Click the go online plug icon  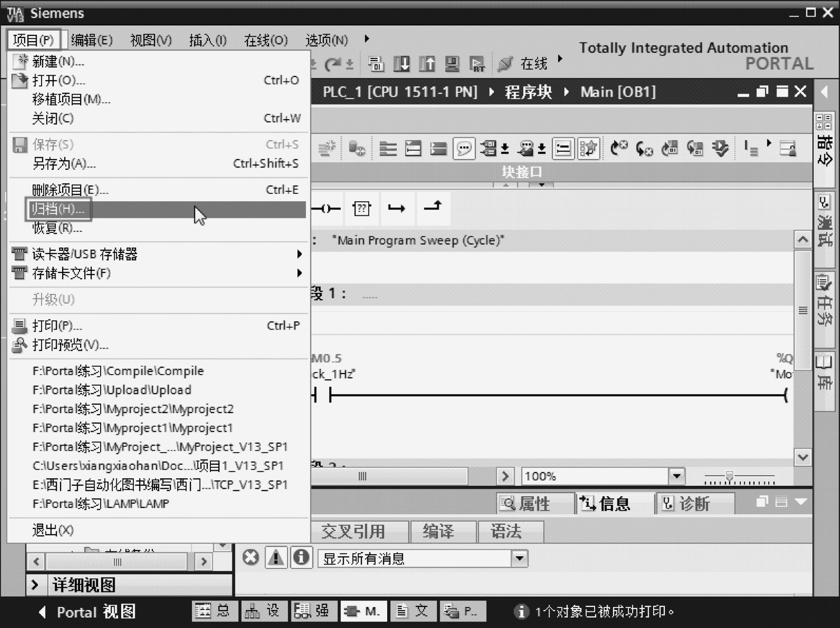click(x=505, y=64)
